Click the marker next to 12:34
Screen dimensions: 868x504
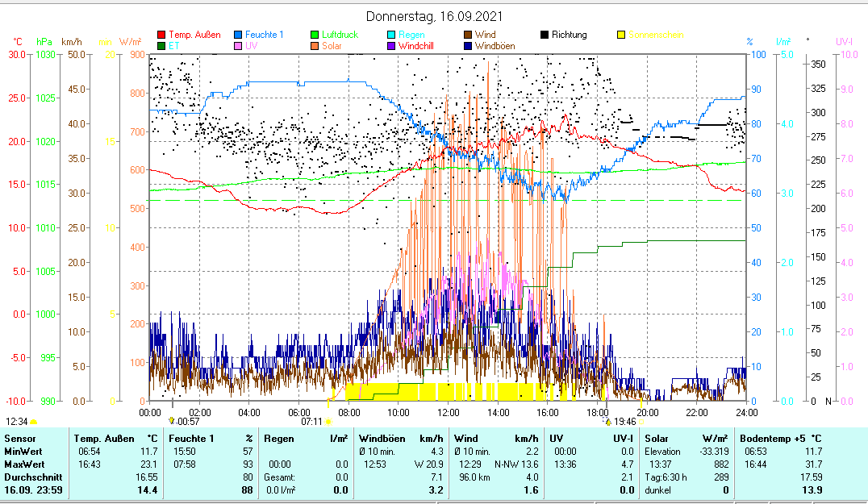pyautogui.click(x=34, y=421)
